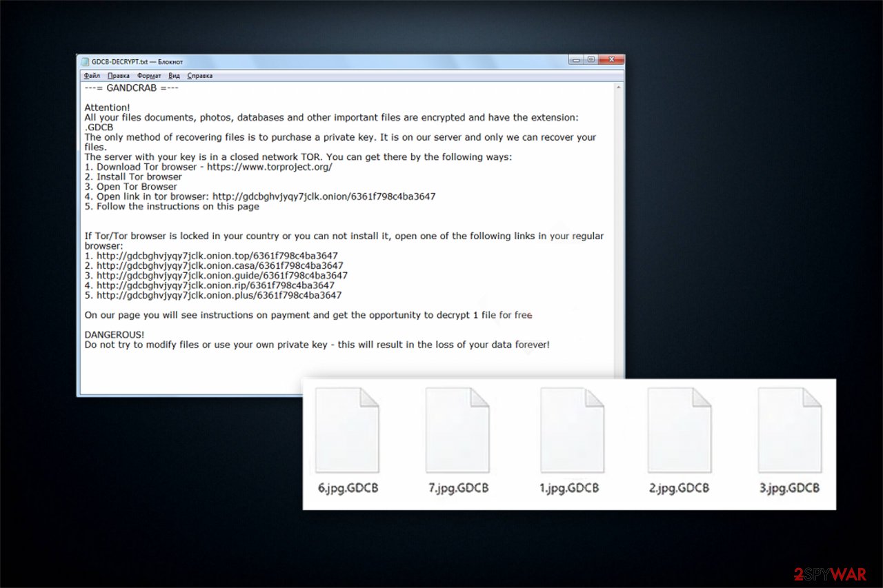Click the scrollbar up arrow in Notepad

pyautogui.click(x=619, y=88)
